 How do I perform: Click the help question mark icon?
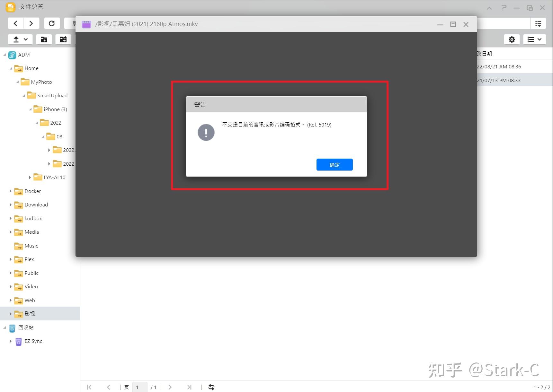tap(504, 7)
